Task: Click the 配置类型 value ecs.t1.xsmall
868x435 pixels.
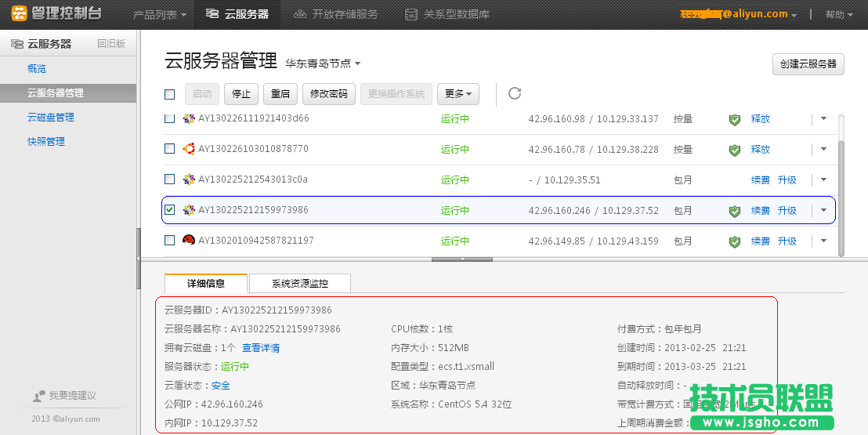Action: pos(466,366)
